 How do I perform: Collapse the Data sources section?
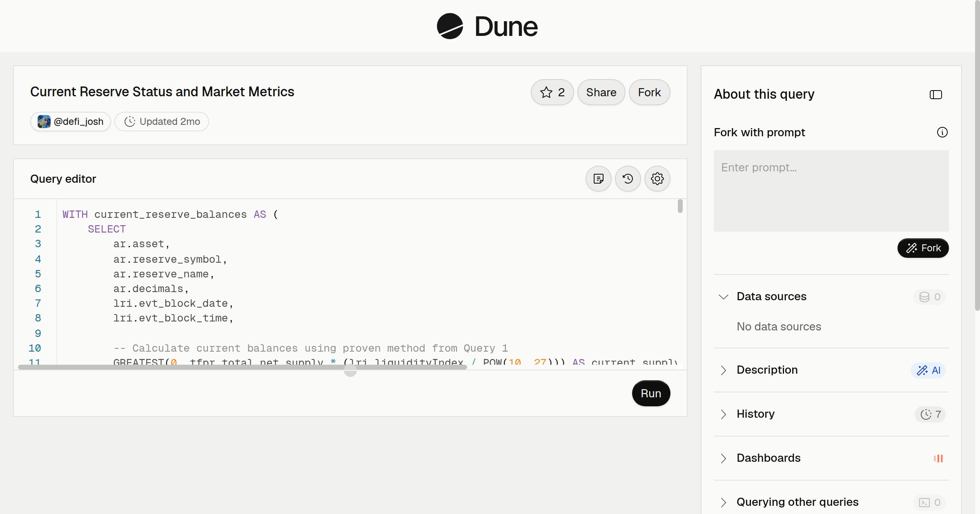tap(724, 297)
